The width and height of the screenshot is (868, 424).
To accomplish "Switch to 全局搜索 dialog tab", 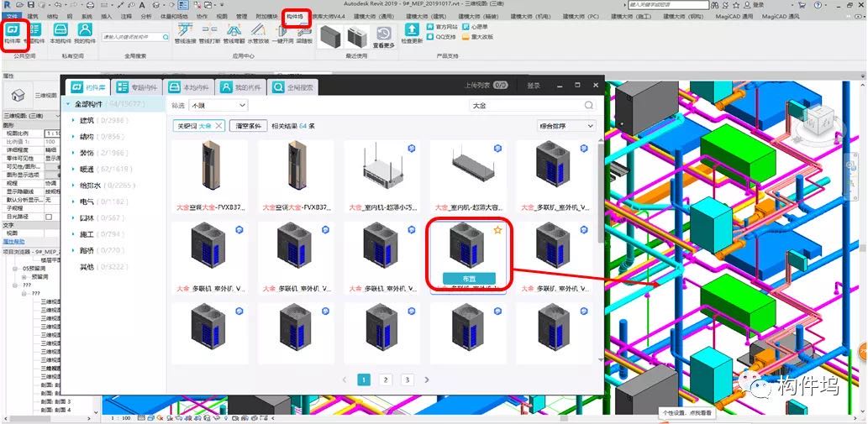I will click(x=293, y=87).
